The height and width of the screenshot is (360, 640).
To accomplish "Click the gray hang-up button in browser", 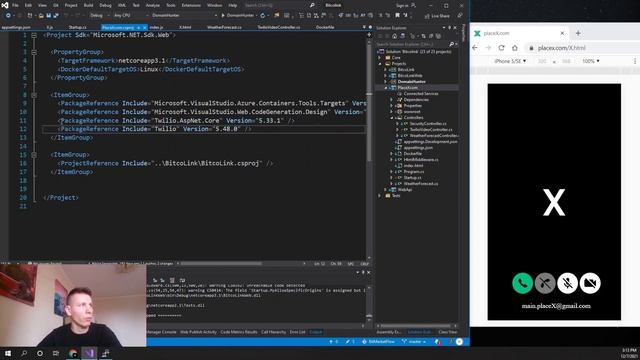I will point(545,283).
